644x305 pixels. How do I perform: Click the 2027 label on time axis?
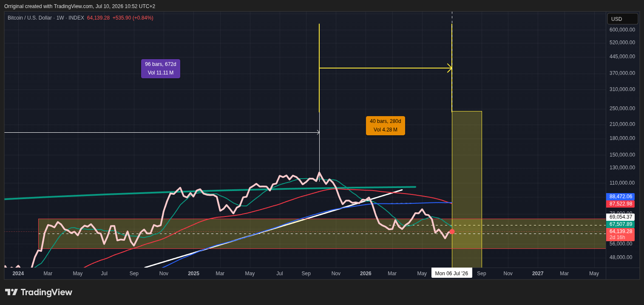pyautogui.click(x=538, y=274)
